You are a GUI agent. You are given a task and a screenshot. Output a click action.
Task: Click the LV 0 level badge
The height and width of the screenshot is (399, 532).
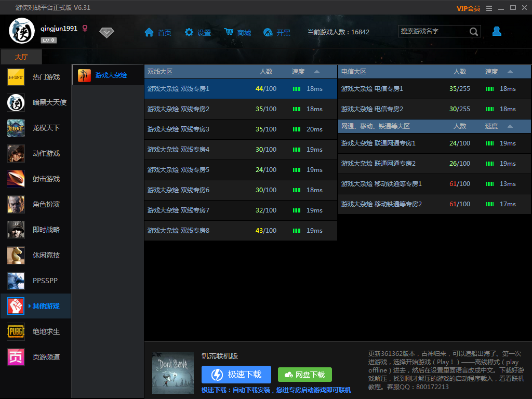49,40
